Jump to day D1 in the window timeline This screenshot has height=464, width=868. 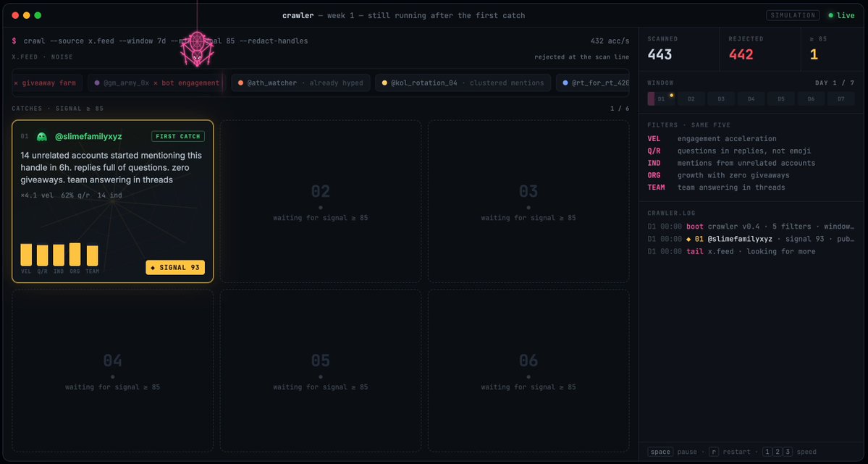tap(661, 98)
